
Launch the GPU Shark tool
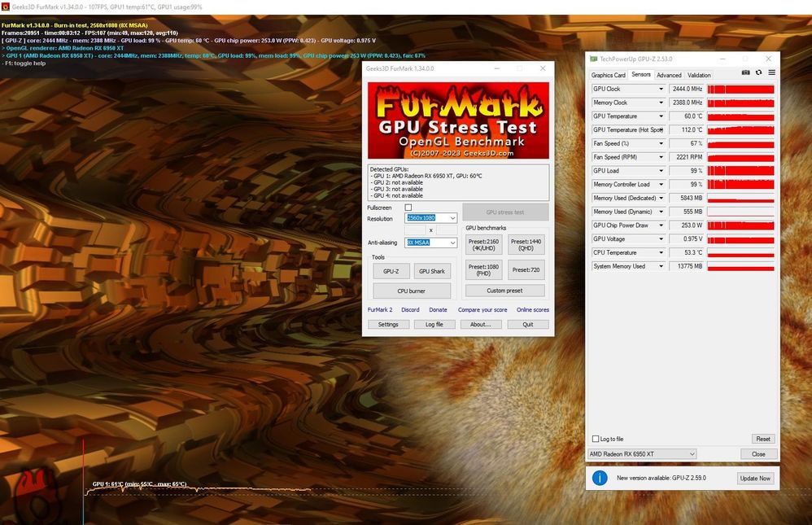click(432, 271)
